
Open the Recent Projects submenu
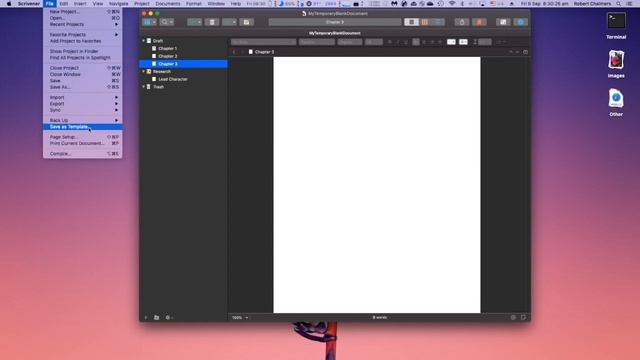82,24
